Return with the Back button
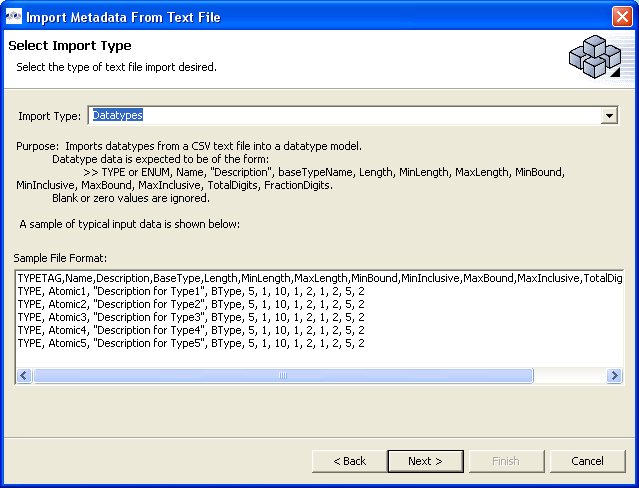The height and width of the screenshot is (488, 639). [349, 461]
